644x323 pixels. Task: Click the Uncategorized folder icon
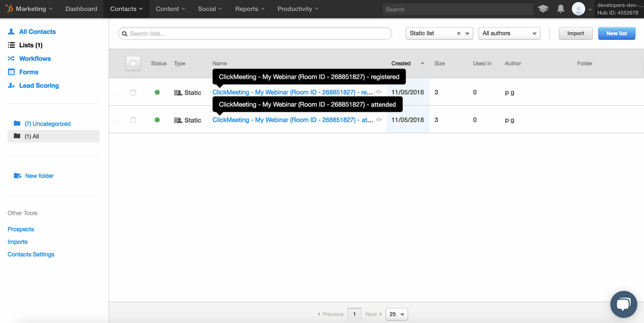click(x=17, y=123)
